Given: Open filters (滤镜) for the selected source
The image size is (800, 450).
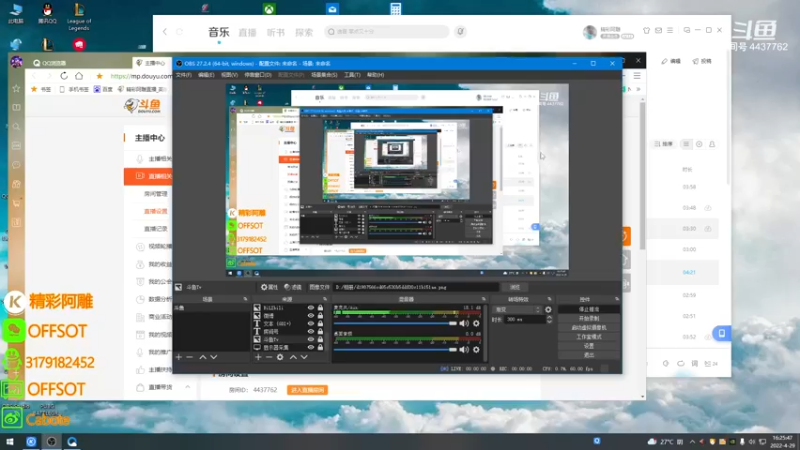Looking at the screenshot, I should click(293, 287).
